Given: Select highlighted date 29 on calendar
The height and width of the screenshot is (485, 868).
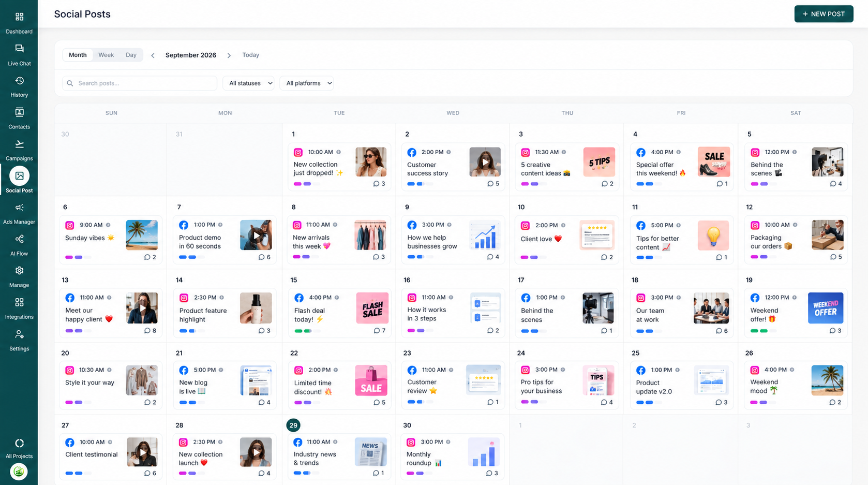Looking at the screenshot, I should (x=293, y=425).
